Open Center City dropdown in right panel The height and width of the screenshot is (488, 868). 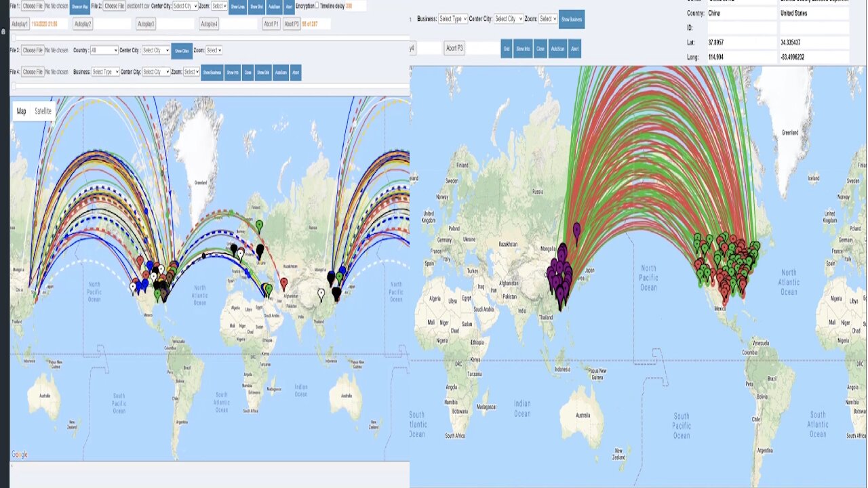pyautogui.click(x=509, y=19)
